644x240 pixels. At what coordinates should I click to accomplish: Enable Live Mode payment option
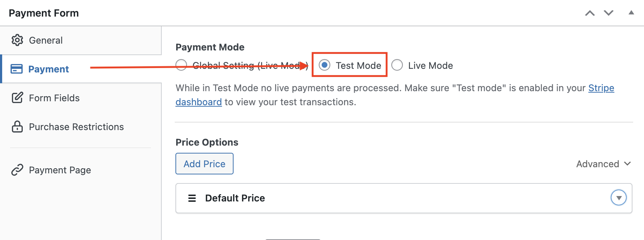tap(397, 65)
